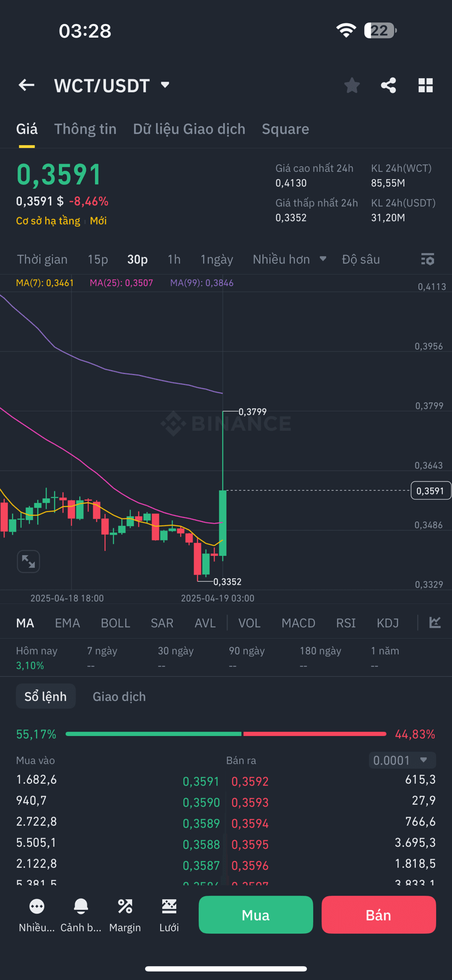452x980 pixels.
Task: Open Lưới grid trading icon
Action: [169, 915]
